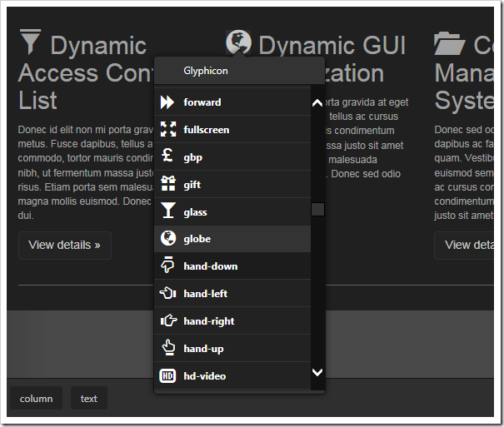Click the column button
Screen dimensions: 504x427
[x=36, y=399]
